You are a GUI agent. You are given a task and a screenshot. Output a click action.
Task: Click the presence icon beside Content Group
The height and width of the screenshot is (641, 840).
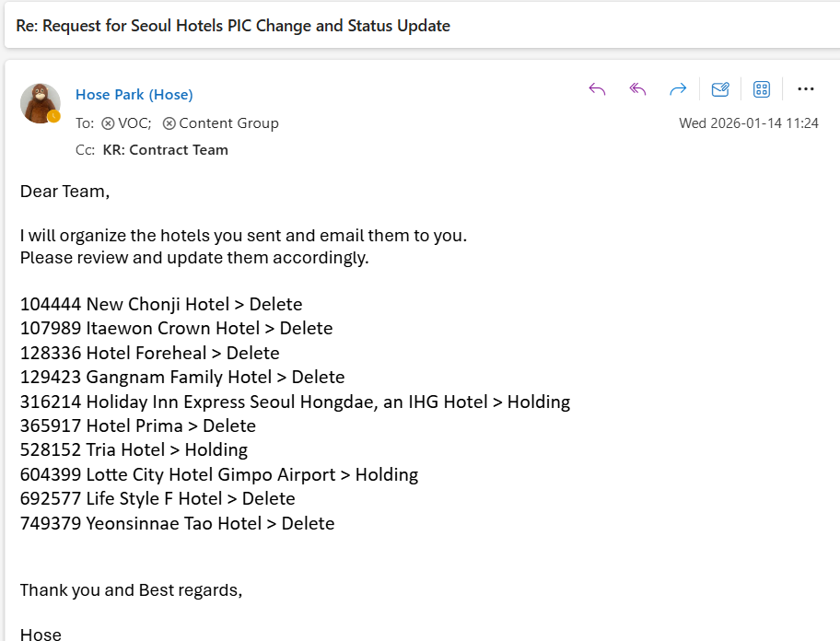click(x=169, y=123)
